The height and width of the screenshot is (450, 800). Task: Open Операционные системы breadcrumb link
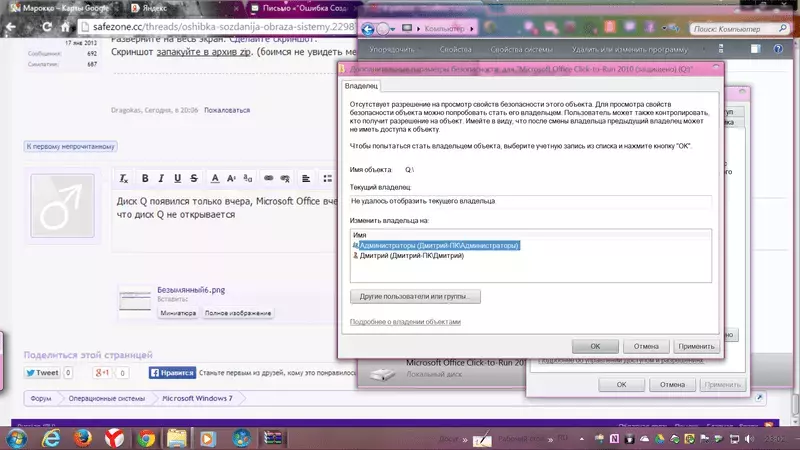107,398
